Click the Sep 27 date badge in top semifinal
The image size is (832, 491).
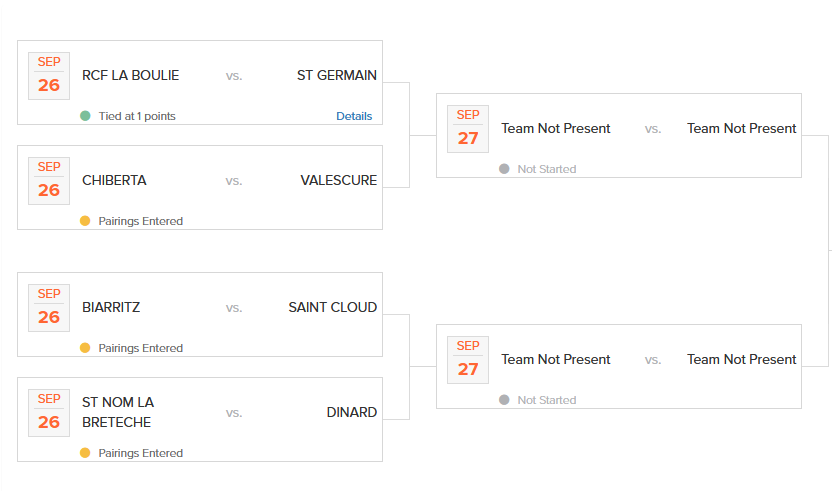[x=468, y=128]
